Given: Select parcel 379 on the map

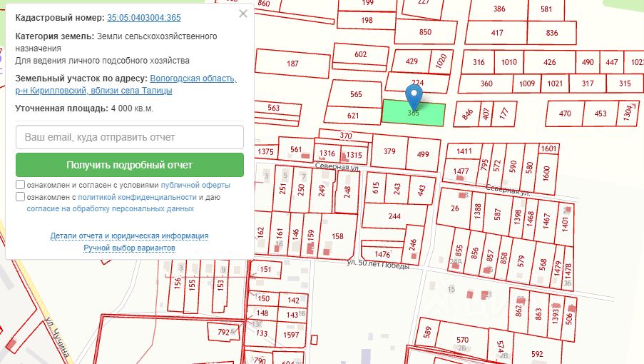Looking at the screenshot, I should [389, 151].
